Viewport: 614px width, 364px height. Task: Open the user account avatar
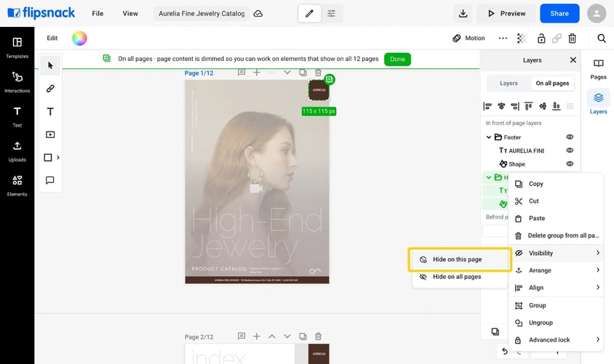[597, 14]
